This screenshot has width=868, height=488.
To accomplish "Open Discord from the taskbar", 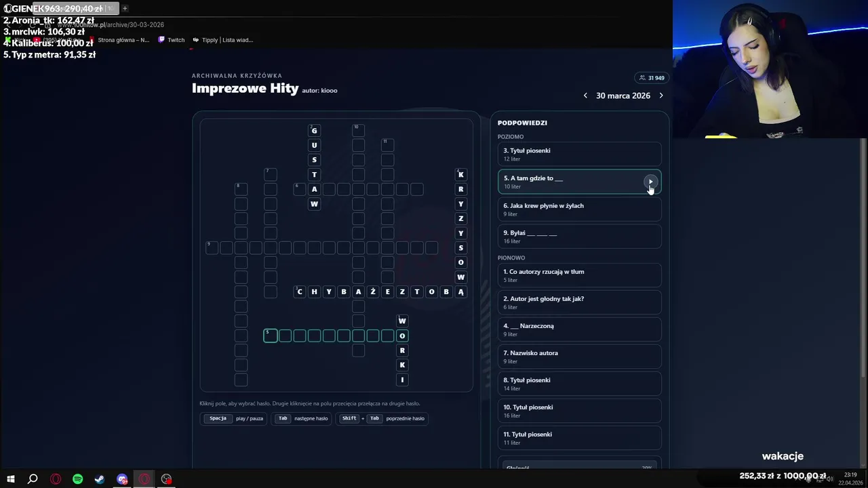I will pyautogui.click(x=122, y=479).
